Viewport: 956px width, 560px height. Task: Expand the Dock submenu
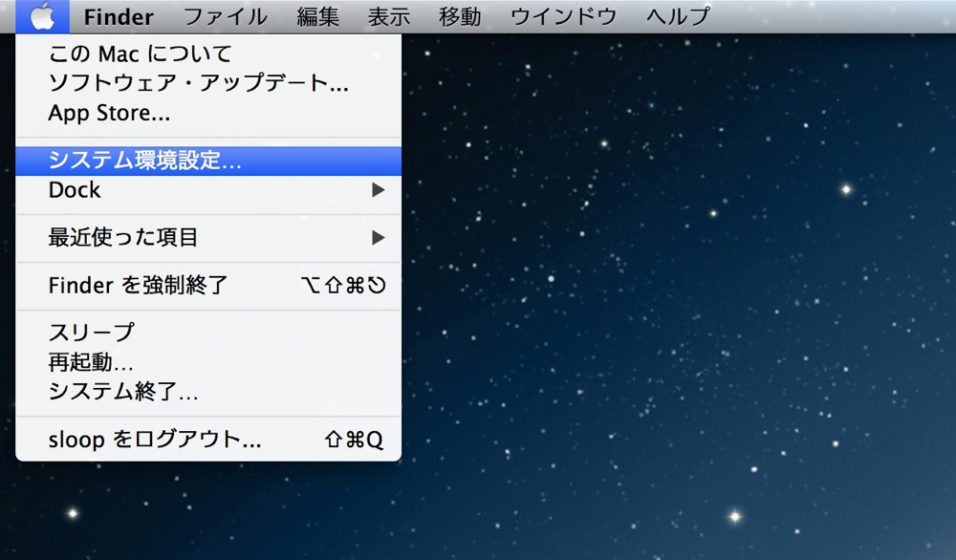pyautogui.click(x=207, y=190)
